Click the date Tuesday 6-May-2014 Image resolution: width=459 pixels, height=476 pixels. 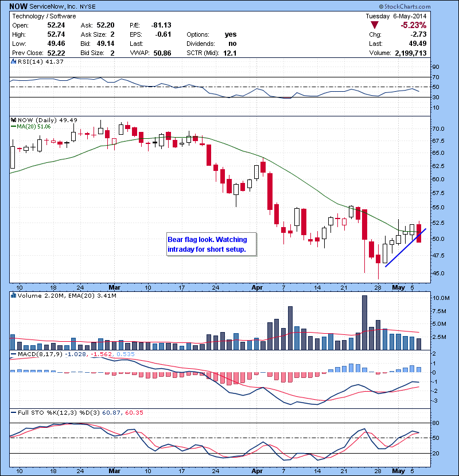click(x=396, y=16)
